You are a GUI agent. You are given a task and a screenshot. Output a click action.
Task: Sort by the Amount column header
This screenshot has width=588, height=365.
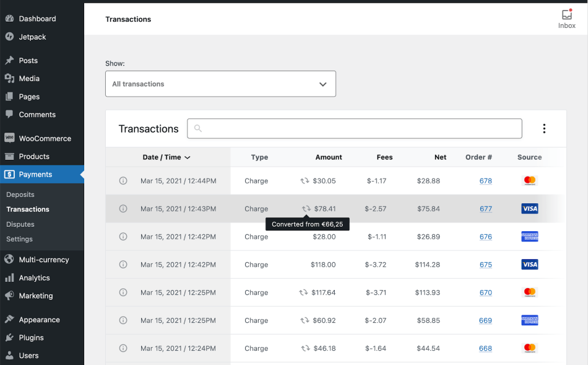pos(329,157)
